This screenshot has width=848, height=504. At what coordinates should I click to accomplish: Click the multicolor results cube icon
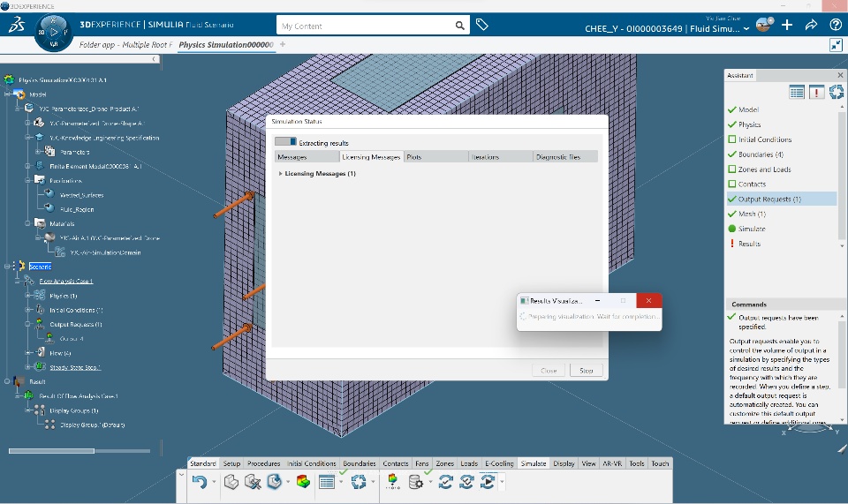[x=303, y=481]
